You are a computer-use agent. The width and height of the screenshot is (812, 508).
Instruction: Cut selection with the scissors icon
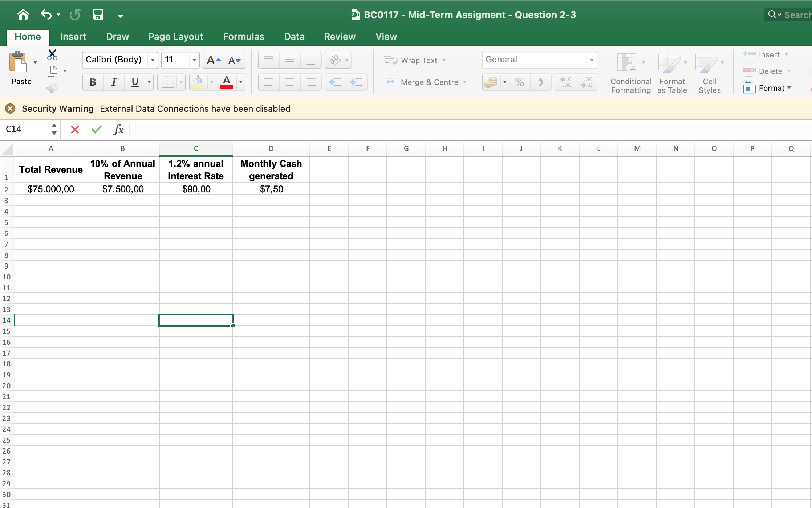click(52, 55)
